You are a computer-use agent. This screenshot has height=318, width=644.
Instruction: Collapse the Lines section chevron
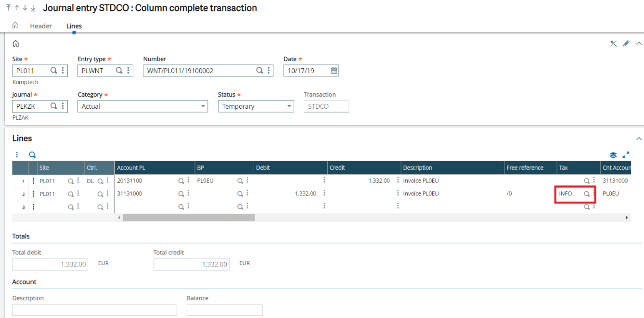click(x=639, y=139)
